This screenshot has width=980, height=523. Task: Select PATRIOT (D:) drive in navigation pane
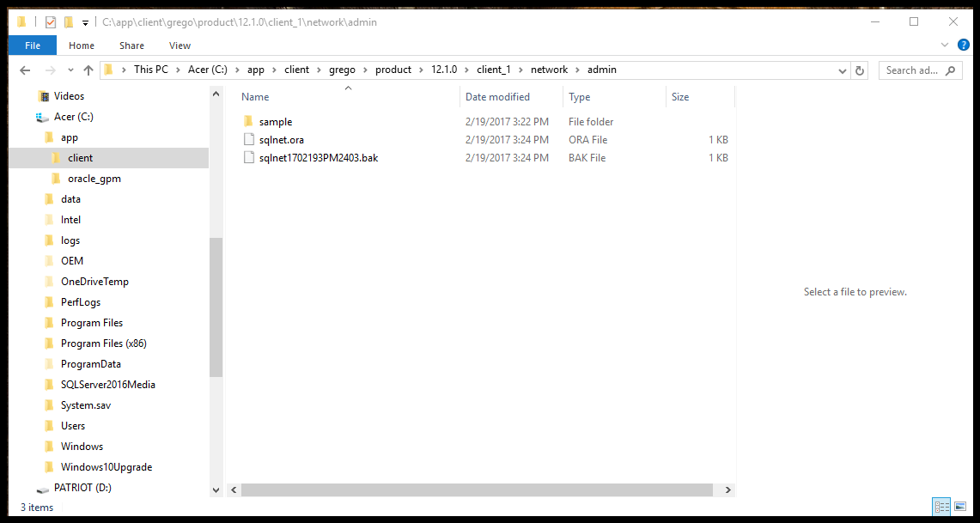pos(82,488)
